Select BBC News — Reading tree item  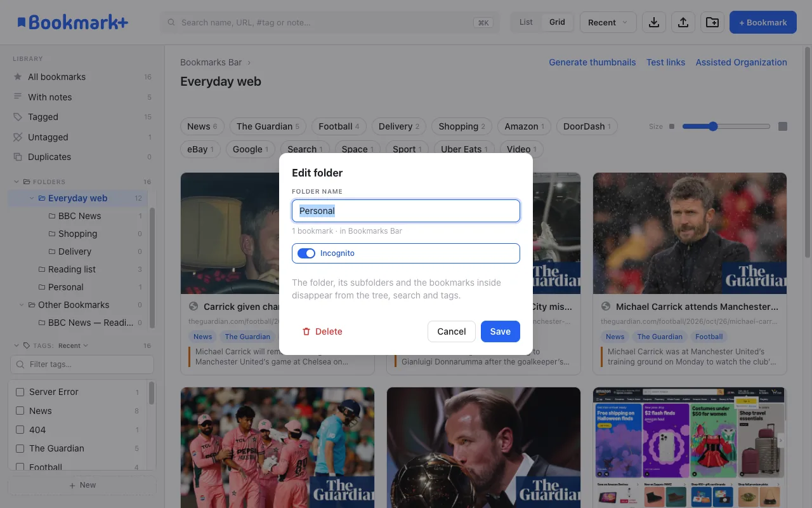[82, 323]
